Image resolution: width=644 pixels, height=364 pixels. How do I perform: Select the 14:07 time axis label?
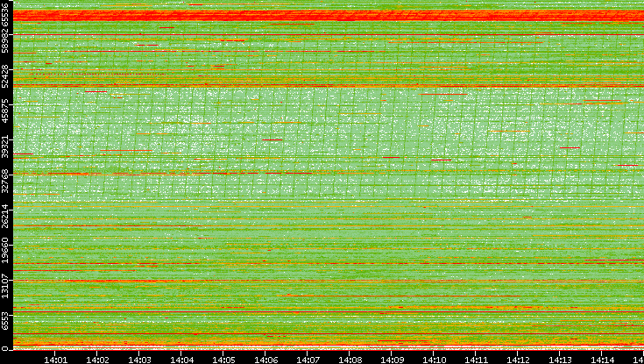click(308, 360)
